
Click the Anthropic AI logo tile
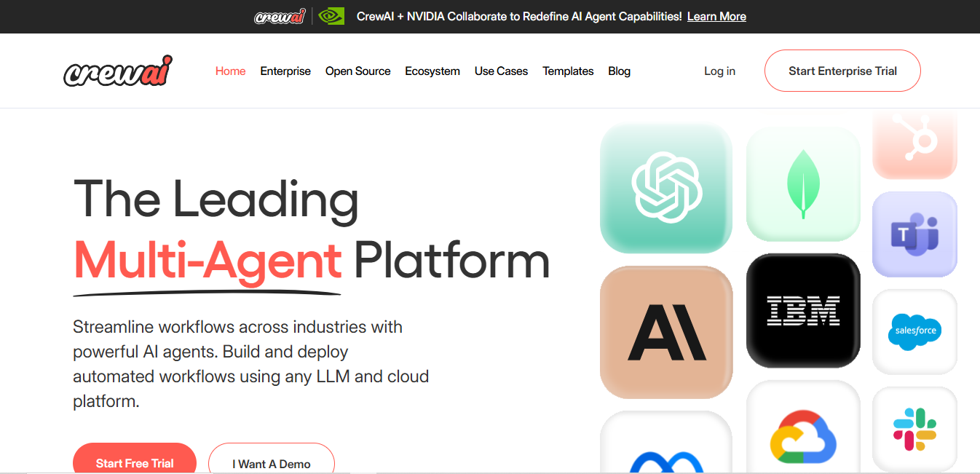pos(666,332)
